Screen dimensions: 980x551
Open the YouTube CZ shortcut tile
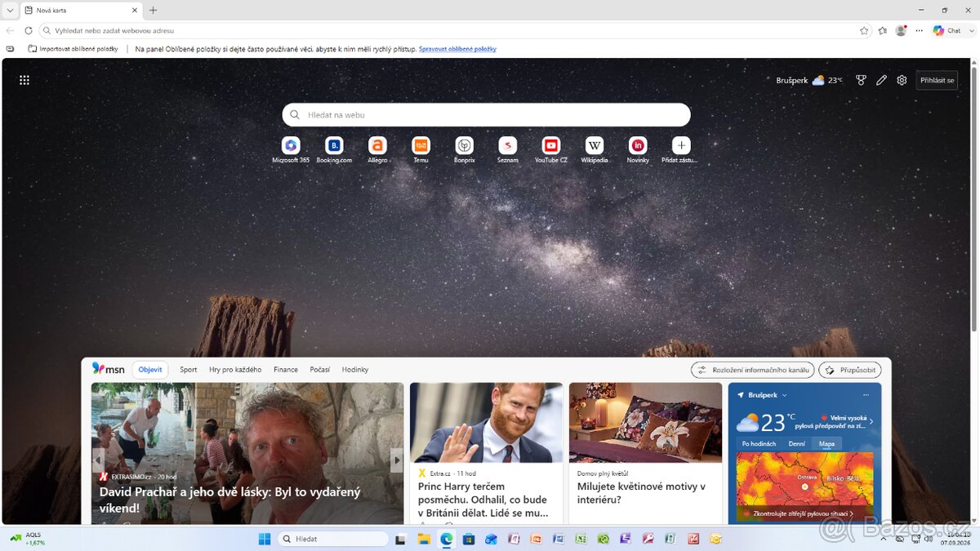coord(551,149)
